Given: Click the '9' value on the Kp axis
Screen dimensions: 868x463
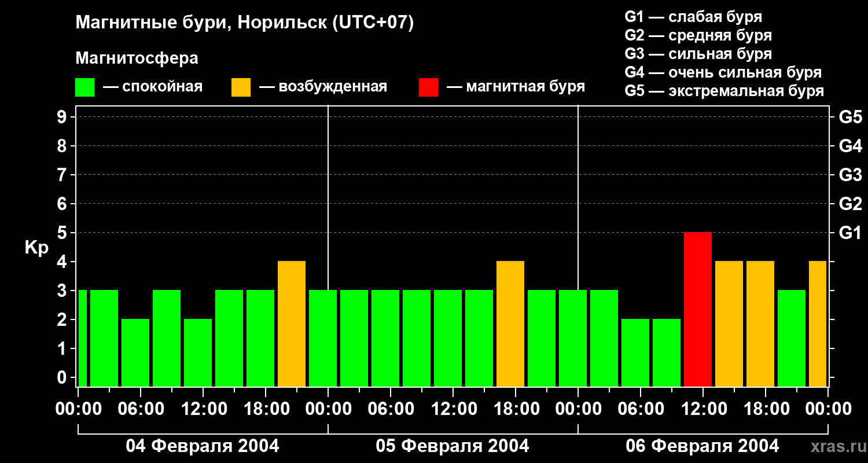Looking at the screenshot, I should (x=63, y=117).
